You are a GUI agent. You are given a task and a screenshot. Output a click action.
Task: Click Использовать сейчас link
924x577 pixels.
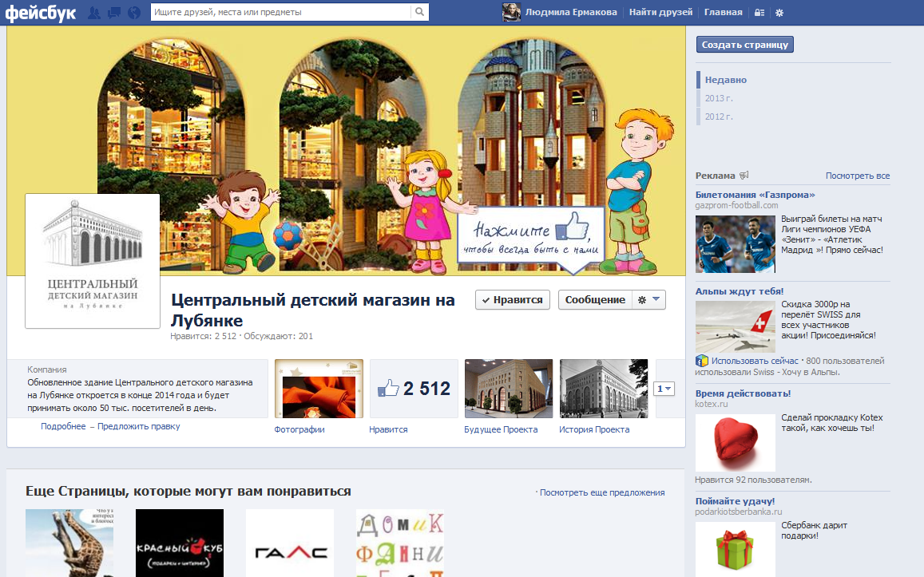click(x=755, y=361)
